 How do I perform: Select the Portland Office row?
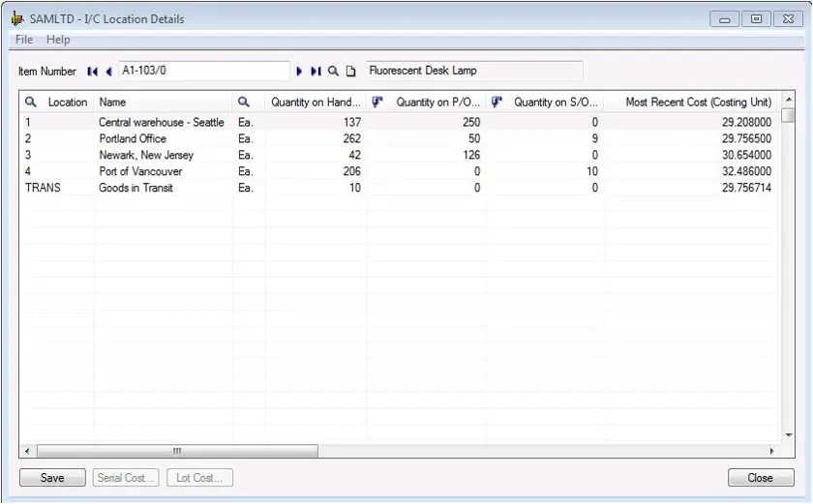coord(133,138)
